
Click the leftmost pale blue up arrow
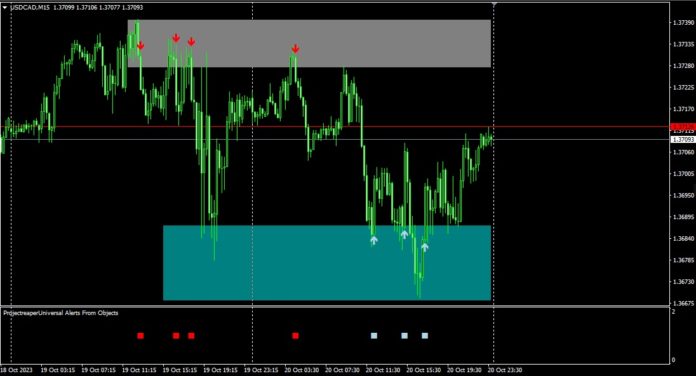coord(374,240)
